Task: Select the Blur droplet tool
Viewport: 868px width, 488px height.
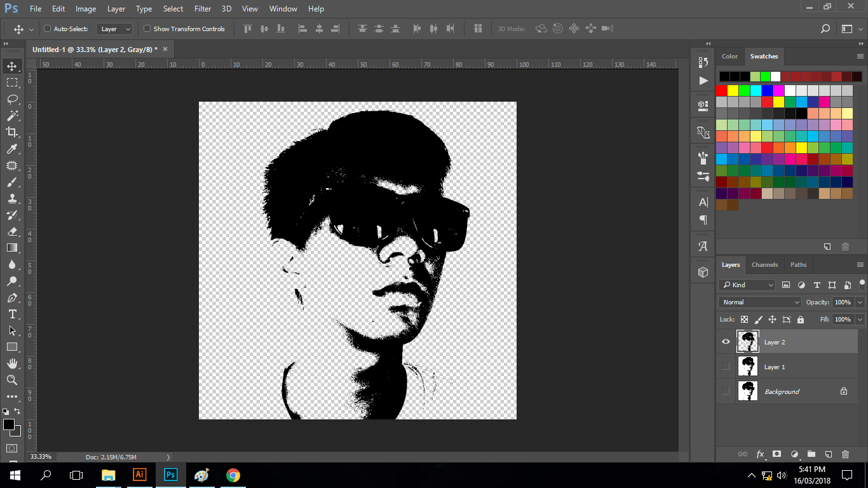Action: (x=12, y=264)
